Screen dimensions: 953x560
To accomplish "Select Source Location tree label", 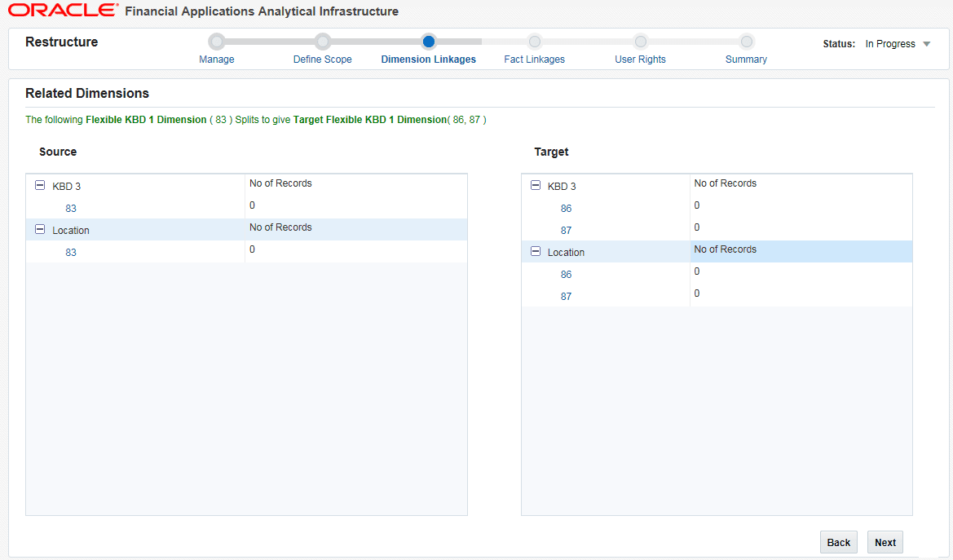I will click(70, 231).
